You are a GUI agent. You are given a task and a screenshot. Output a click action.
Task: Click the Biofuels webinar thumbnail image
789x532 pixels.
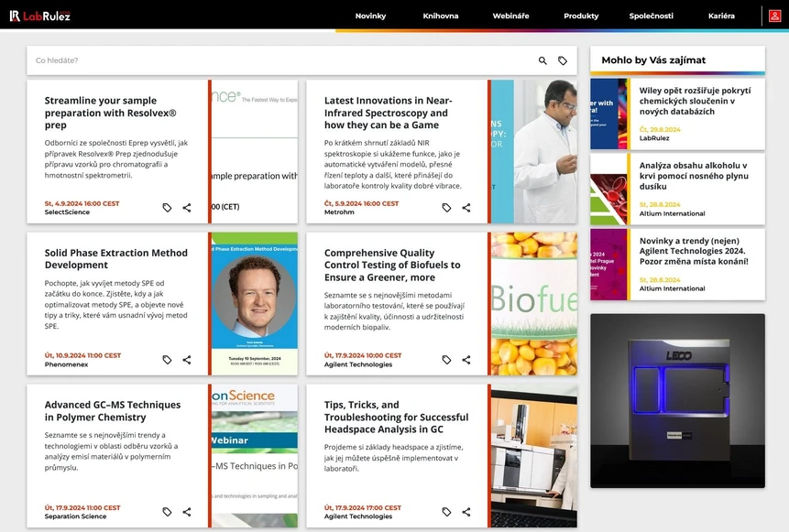[533, 303]
